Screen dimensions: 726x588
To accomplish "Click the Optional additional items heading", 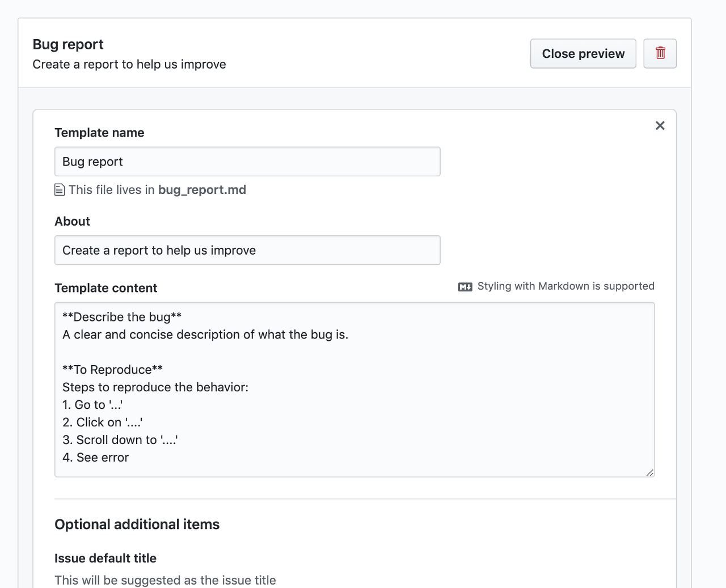I will pos(137,524).
